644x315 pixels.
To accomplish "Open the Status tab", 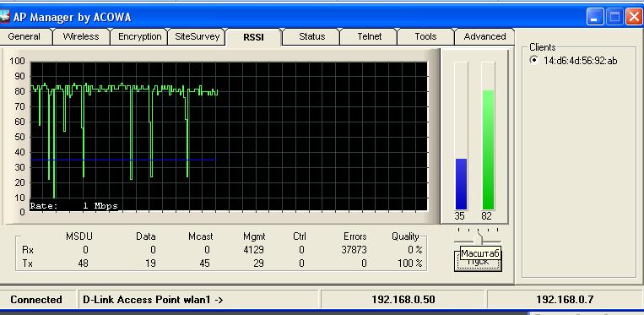I will point(311,36).
